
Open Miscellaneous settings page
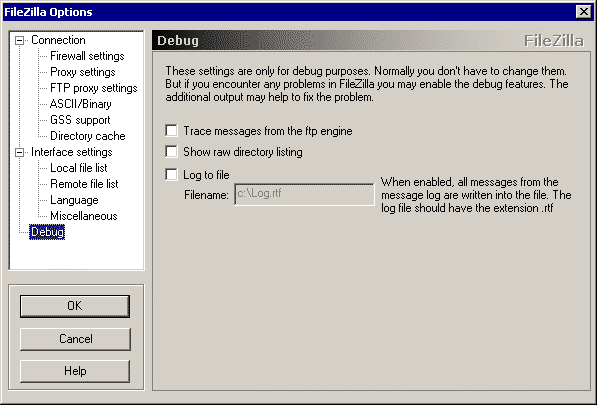tap(84, 216)
